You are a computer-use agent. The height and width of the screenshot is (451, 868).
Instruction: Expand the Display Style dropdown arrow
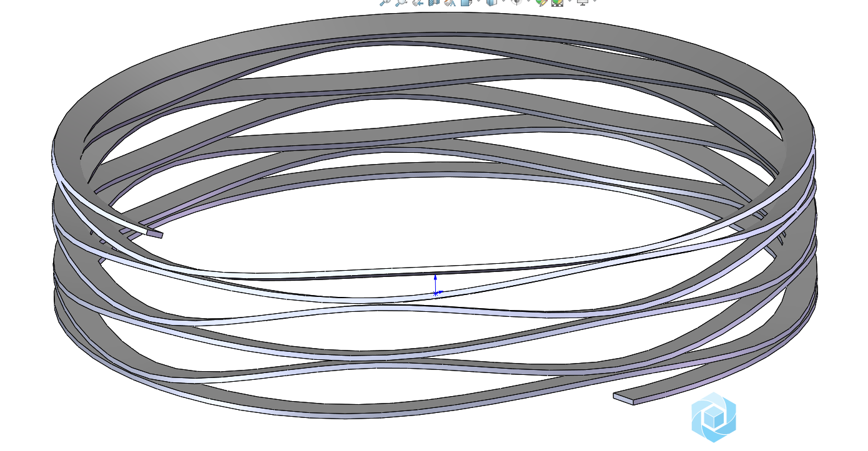pos(503,1)
